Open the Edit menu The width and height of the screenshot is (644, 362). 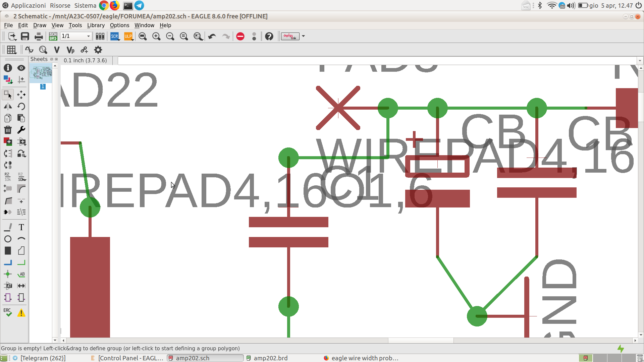pyautogui.click(x=23, y=25)
